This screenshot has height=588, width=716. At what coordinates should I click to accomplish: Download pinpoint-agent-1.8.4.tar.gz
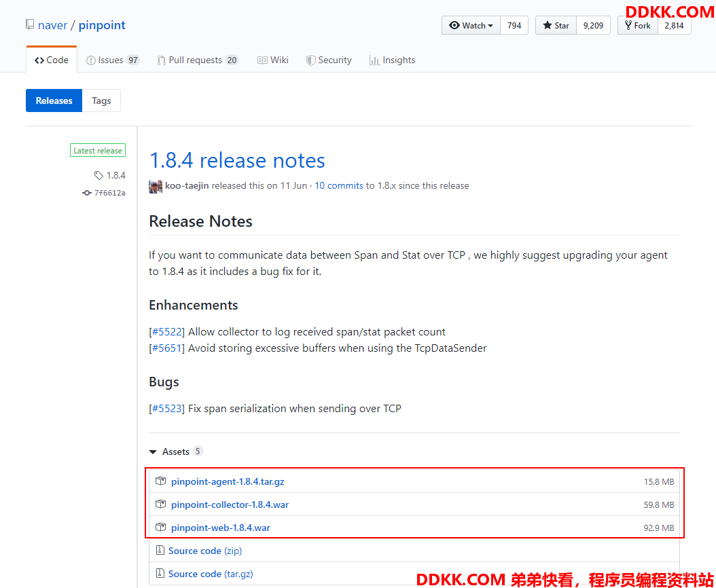click(x=228, y=481)
